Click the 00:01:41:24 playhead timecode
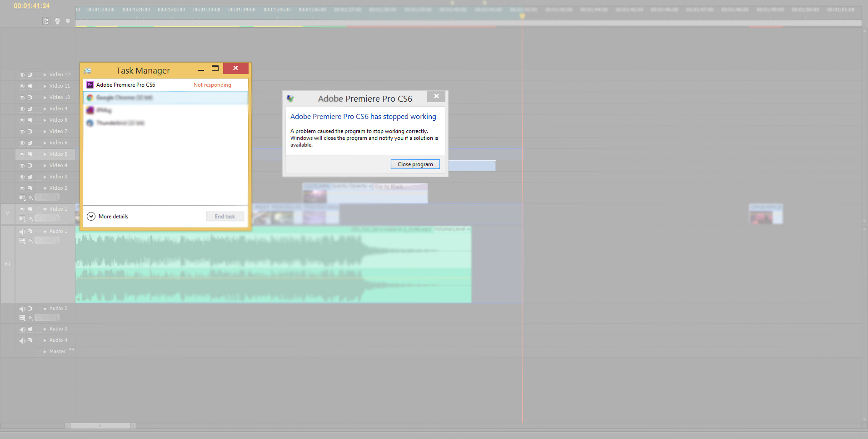This screenshot has width=868, height=439. coord(32,6)
